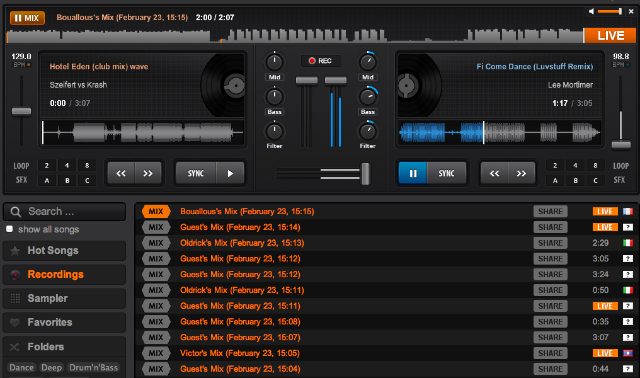Trigger right deck SFX B
640x378 pixels.
pyautogui.click(x=575, y=180)
